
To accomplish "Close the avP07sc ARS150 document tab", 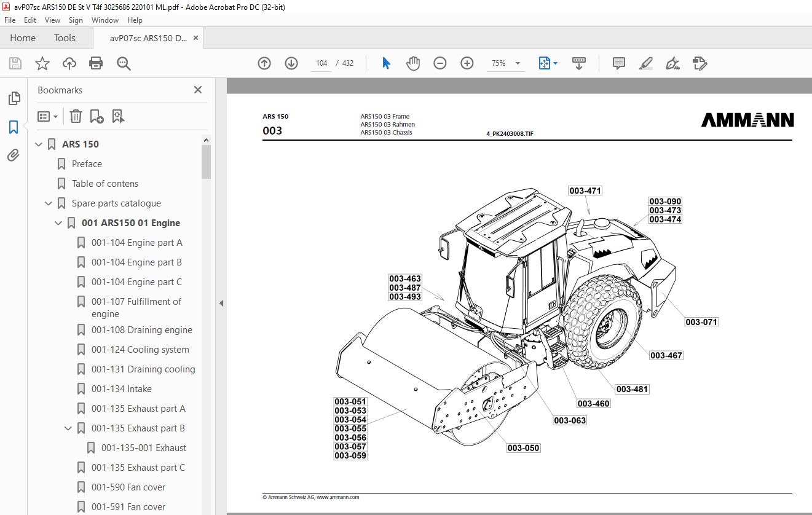I will pyautogui.click(x=196, y=38).
